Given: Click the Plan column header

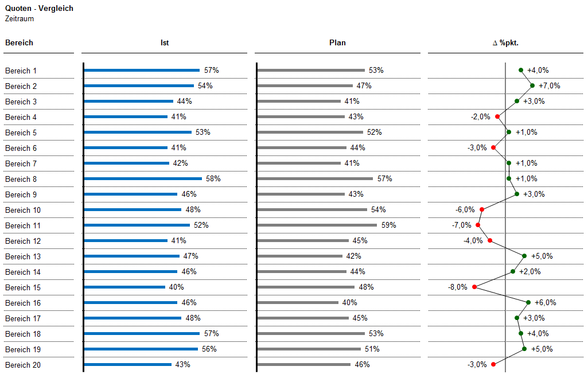Looking at the screenshot, I should (x=337, y=43).
